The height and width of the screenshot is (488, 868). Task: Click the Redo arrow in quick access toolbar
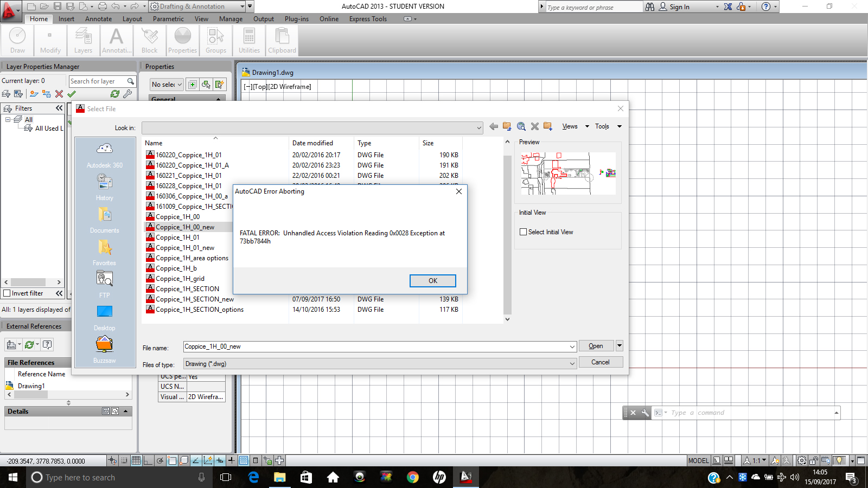[x=135, y=7]
